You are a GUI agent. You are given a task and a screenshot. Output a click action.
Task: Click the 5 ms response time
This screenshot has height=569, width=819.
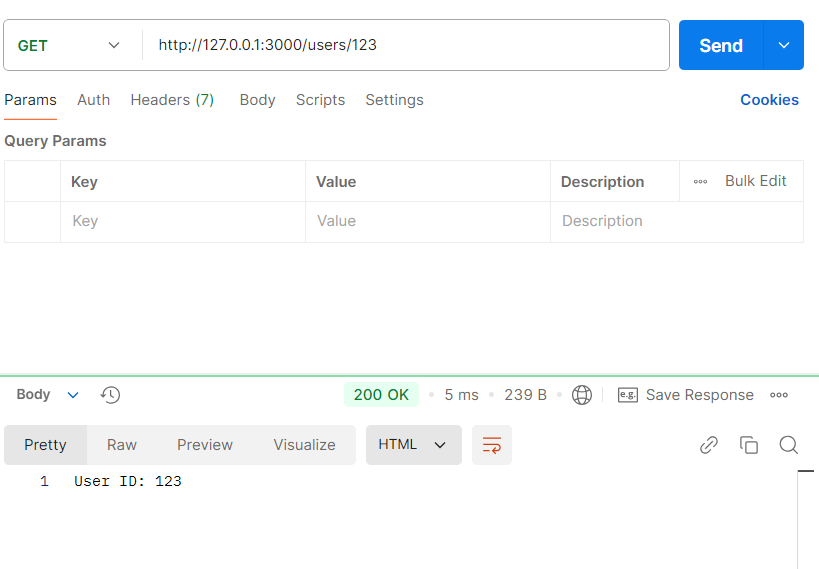(x=461, y=395)
